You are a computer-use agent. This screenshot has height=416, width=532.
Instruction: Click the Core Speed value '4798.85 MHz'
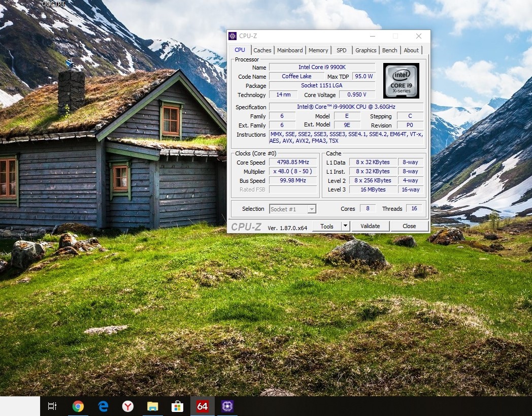click(x=293, y=163)
